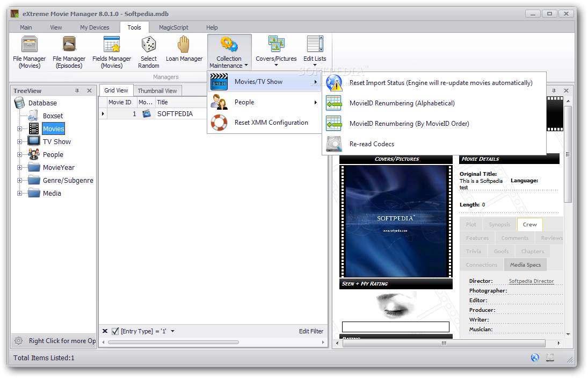Screen dimensions: 588x378
Task: Open the Crew details tab
Action: pos(529,224)
